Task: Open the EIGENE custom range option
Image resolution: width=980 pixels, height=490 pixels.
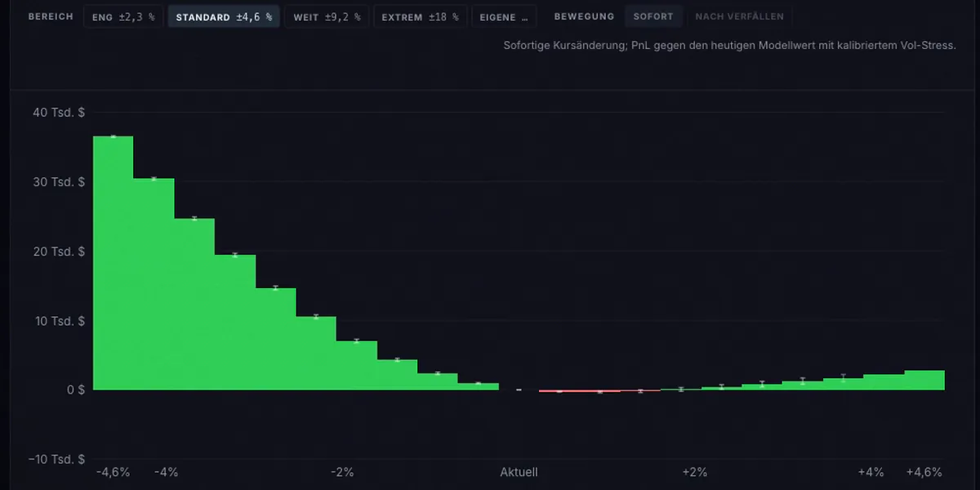Action: 504,16
